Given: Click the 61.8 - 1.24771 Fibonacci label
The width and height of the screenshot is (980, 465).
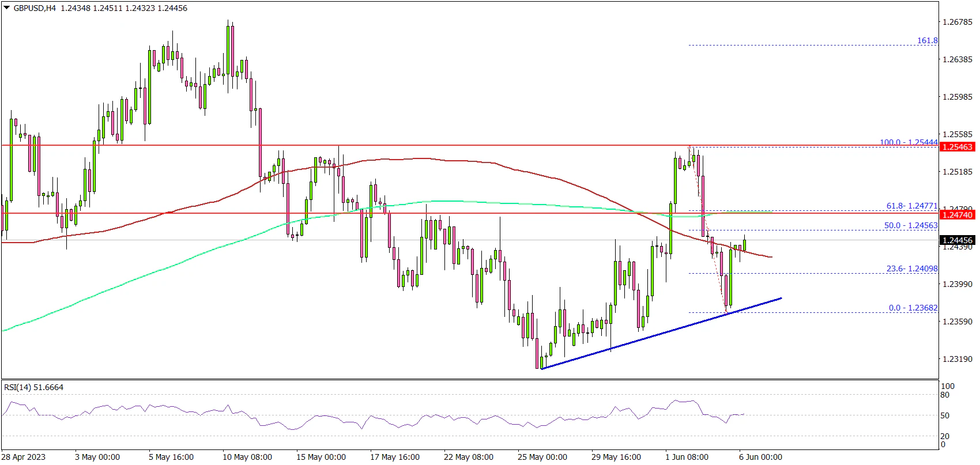Looking at the screenshot, I should click(x=911, y=206).
